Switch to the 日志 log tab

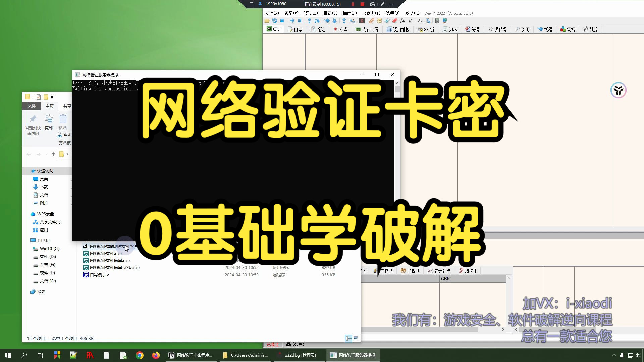click(295, 29)
